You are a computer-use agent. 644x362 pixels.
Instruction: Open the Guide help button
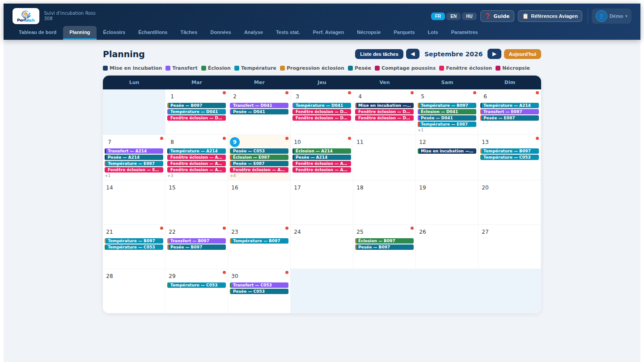pos(497,16)
